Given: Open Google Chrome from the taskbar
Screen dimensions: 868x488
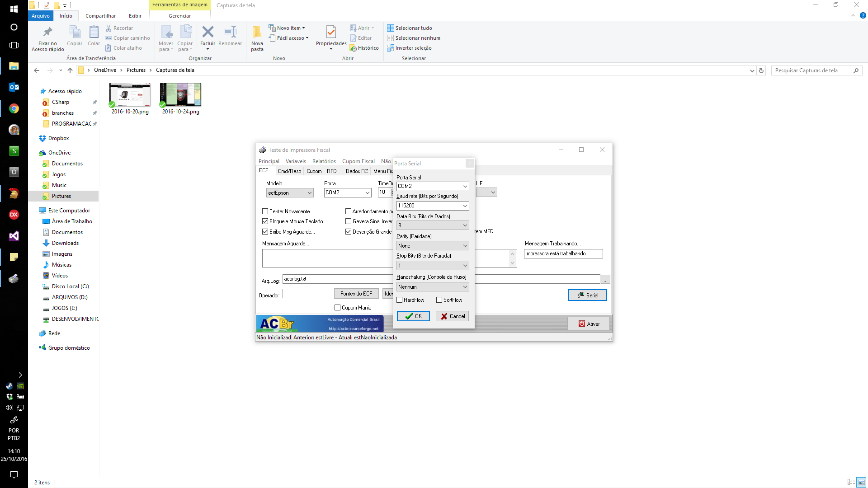Looking at the screenshot, I should (14, 108).
